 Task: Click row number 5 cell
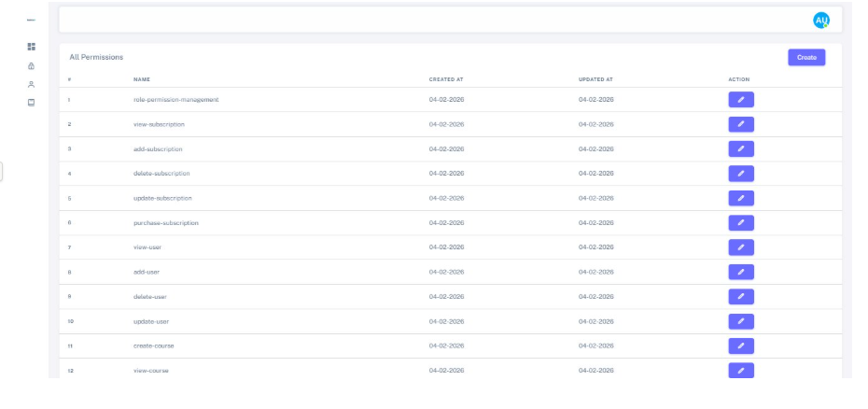(x=69, y=198)
